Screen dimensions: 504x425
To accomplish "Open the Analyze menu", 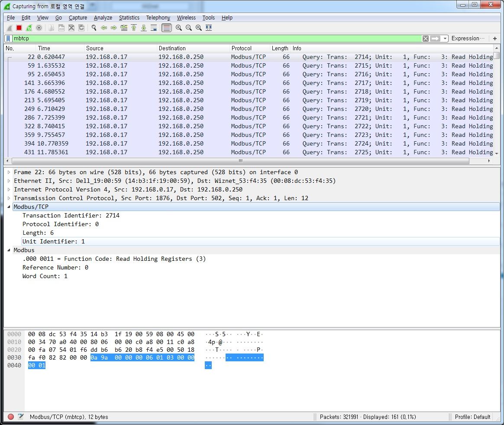I will [103, 18].
